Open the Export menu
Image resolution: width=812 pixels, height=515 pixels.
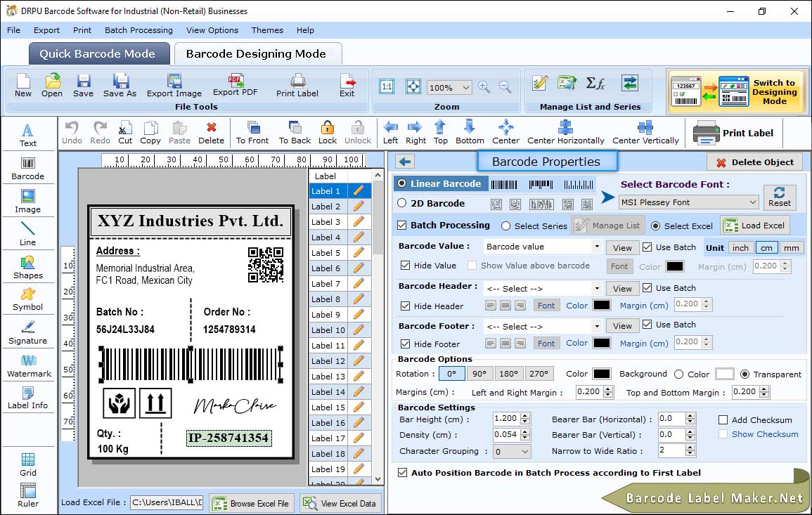click(46, 30)
